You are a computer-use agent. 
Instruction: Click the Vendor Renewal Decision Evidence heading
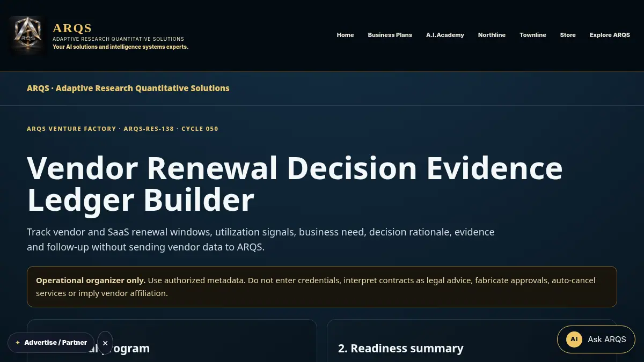coord(295,184)
